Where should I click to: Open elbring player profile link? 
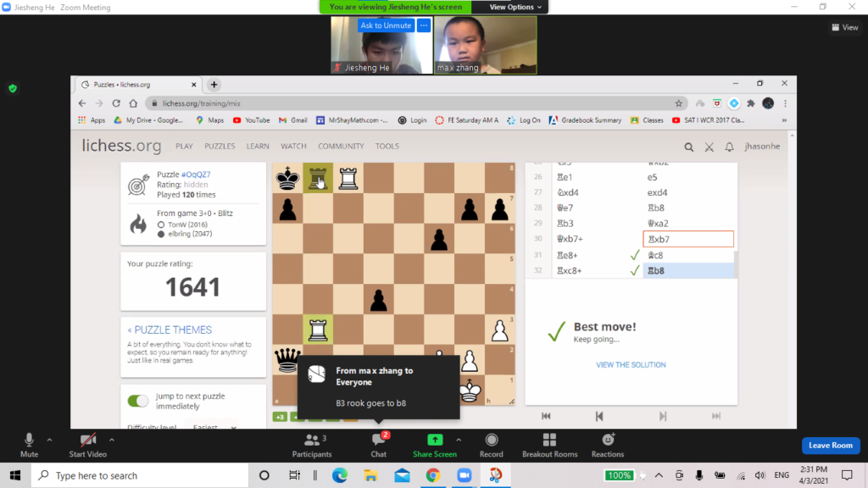point(190,234)
